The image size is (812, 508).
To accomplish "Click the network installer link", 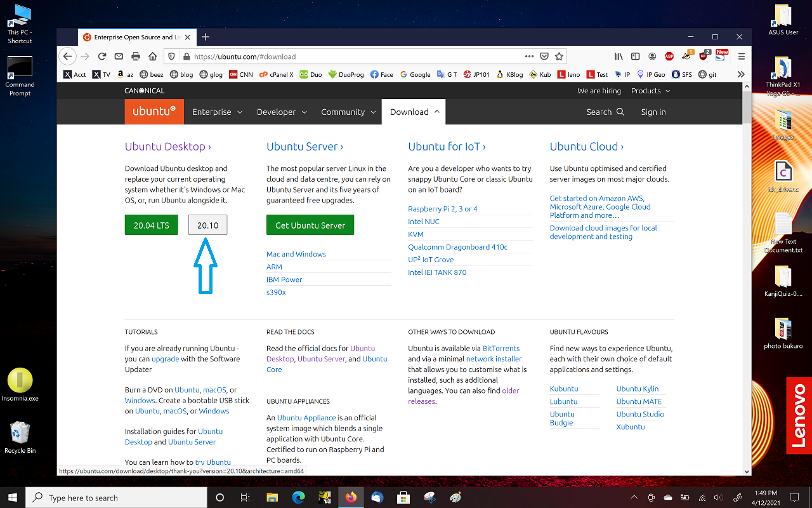I will pyautogui.click(x=494, y=359).
